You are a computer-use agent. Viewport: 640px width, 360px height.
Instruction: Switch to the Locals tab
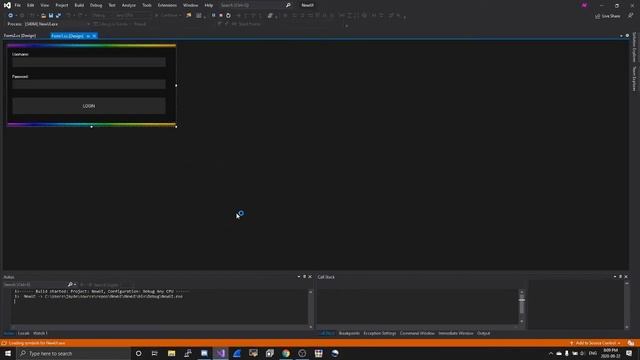click(x=24, y=333)
